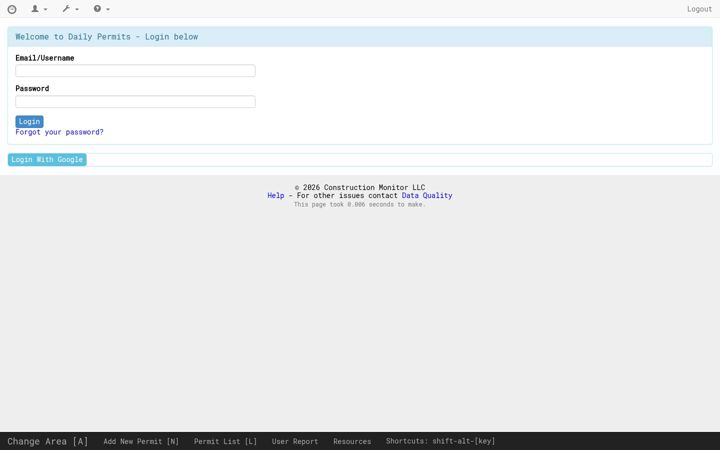The image size is (720, 450).
Task: Focus the Password input field
Action: 135,101
